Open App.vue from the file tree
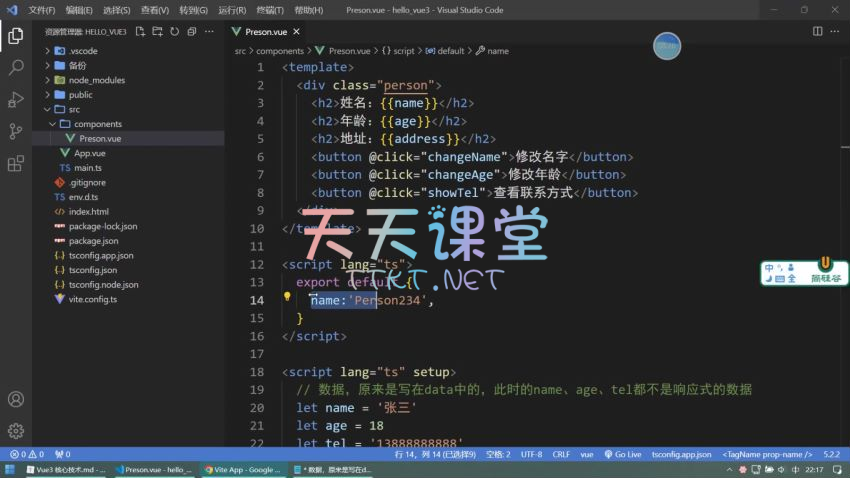This screenshot has width=850, height=478. [x=89, y=153]
